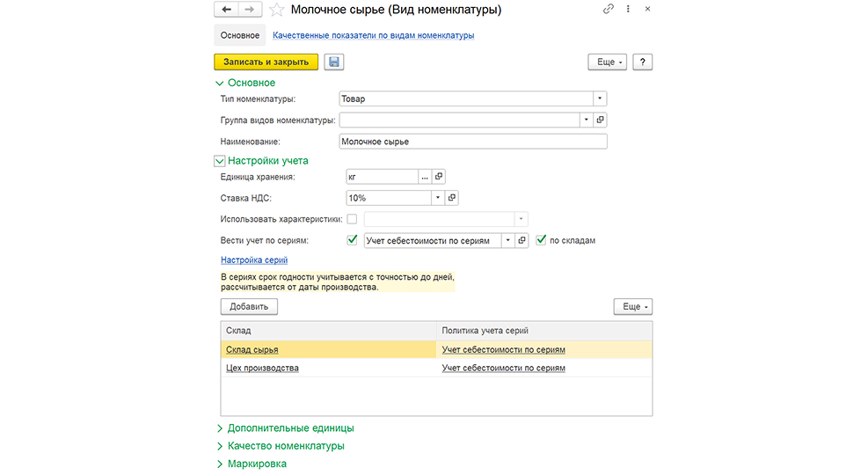Click Записать и закрыть button
The image size is (868, 475).
pos(266,62)
